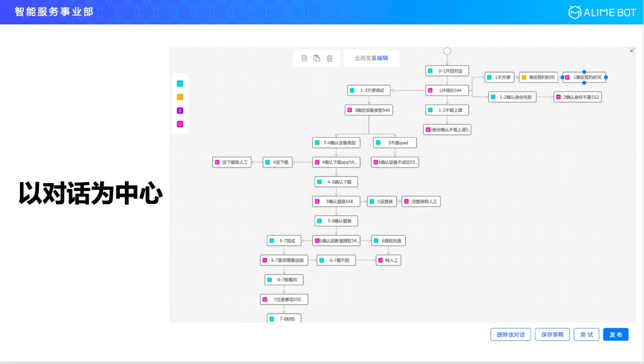
Task: Select the 4确认下载app node
Action: click(x=336, y=162)
